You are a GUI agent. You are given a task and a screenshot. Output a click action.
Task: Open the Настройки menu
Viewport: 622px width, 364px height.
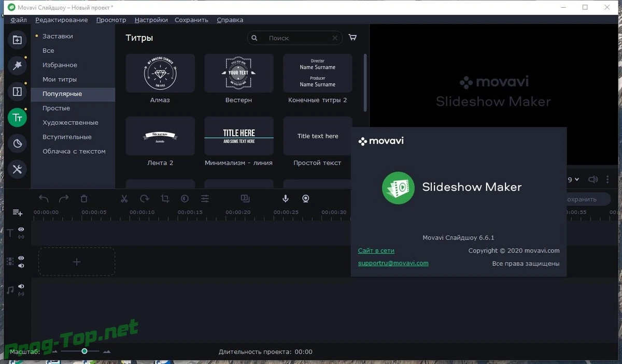tap(151, 20)
